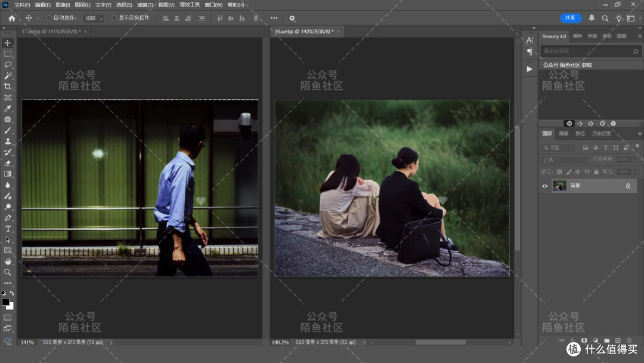The height and width of the screenshot is (363, 644).
Task: Toggle Quick Mask mode
Action: 8,318
